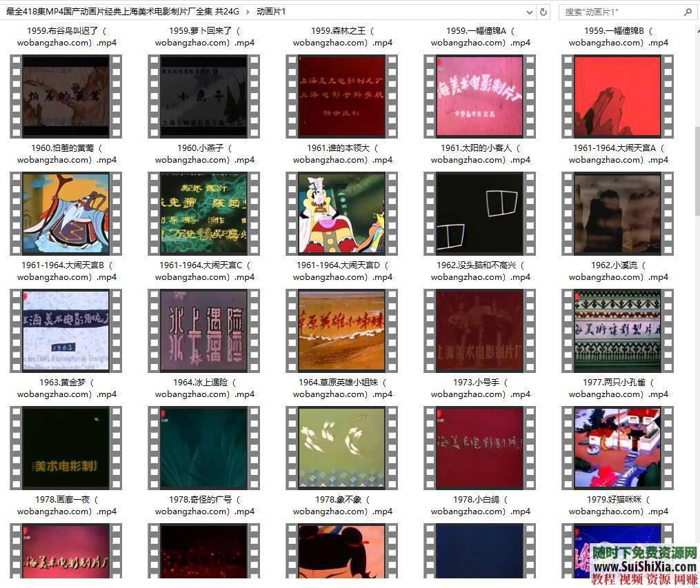Click file name 1962.小溪流
700x588 pixels.
[619, 271]
